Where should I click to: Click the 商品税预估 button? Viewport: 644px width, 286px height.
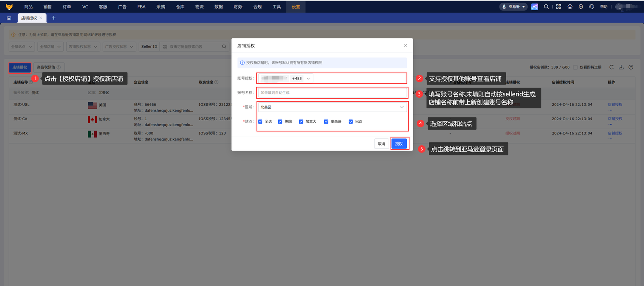pos(49,67)
